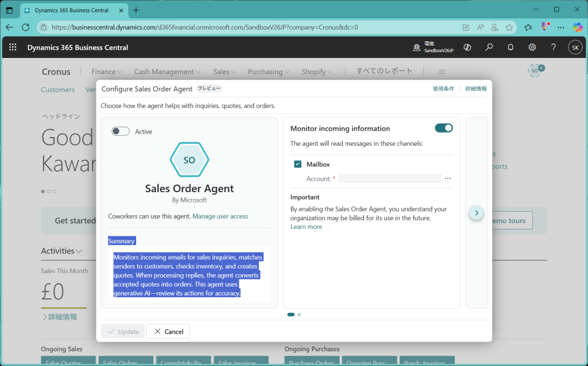Turn off Monitor incoming information switch
Image resolution: width=588 pixels, height=366 pixels.
(x=444, y=128)
